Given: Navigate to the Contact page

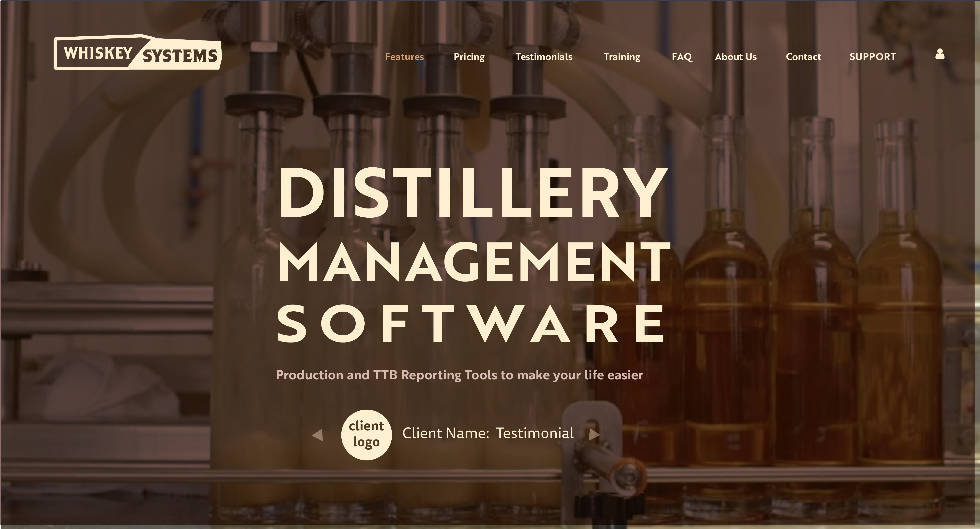Looking at the screenshot, I should tap(803, 57).
